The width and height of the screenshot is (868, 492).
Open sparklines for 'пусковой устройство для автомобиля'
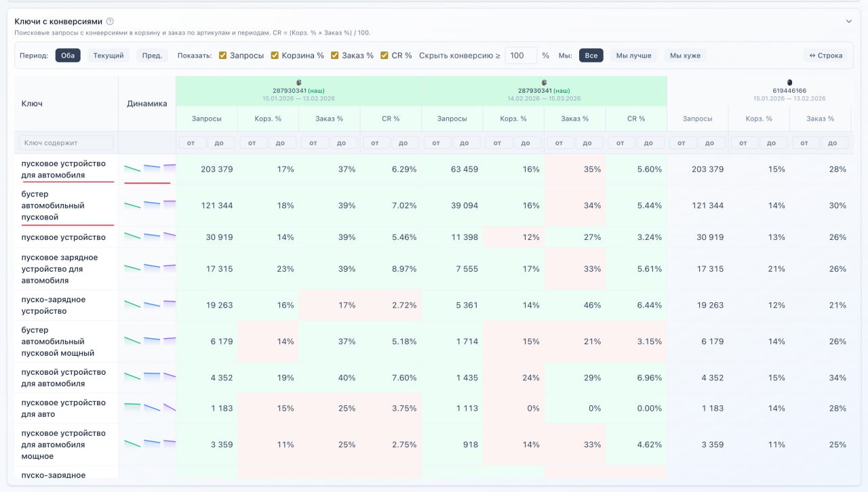click(x=150, y=375)
